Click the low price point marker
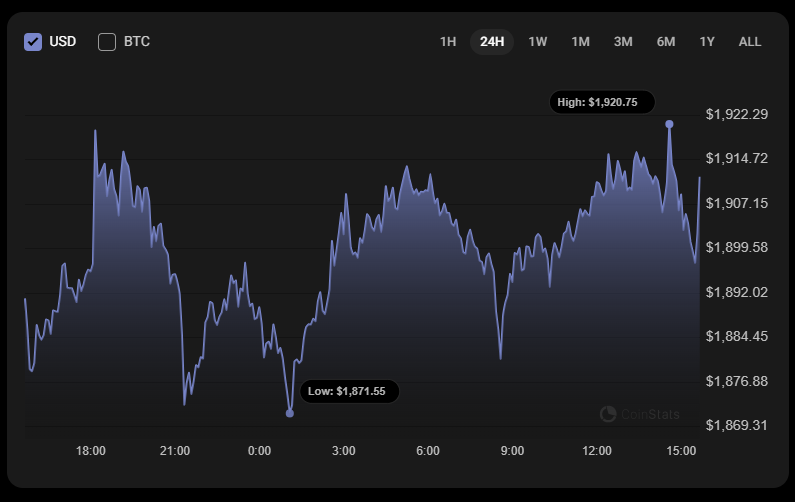 (290, 413)
